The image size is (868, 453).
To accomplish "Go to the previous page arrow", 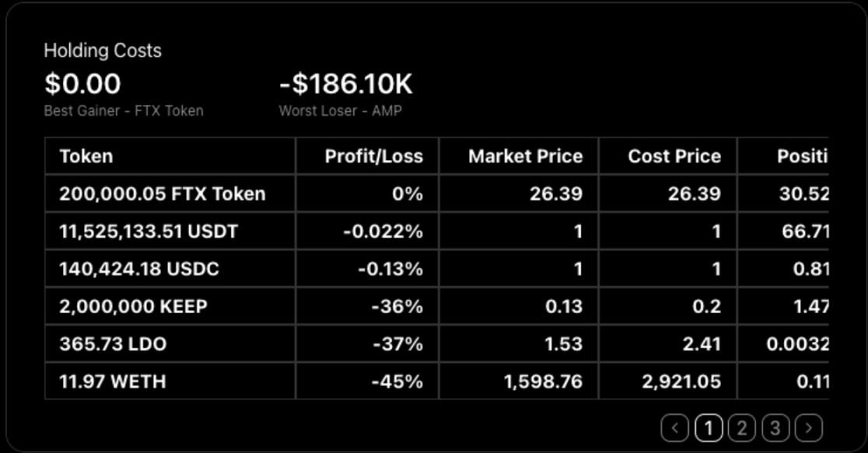I will (674, 427).
